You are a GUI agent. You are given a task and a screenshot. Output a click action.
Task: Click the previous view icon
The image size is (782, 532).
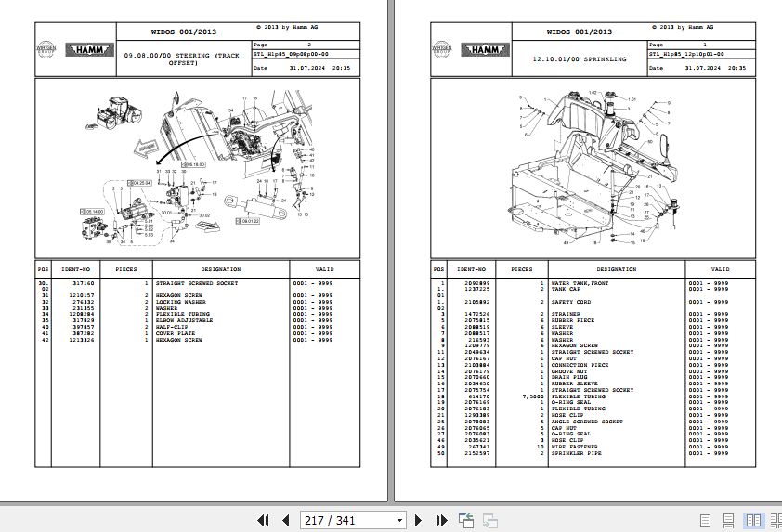[466, 521]
